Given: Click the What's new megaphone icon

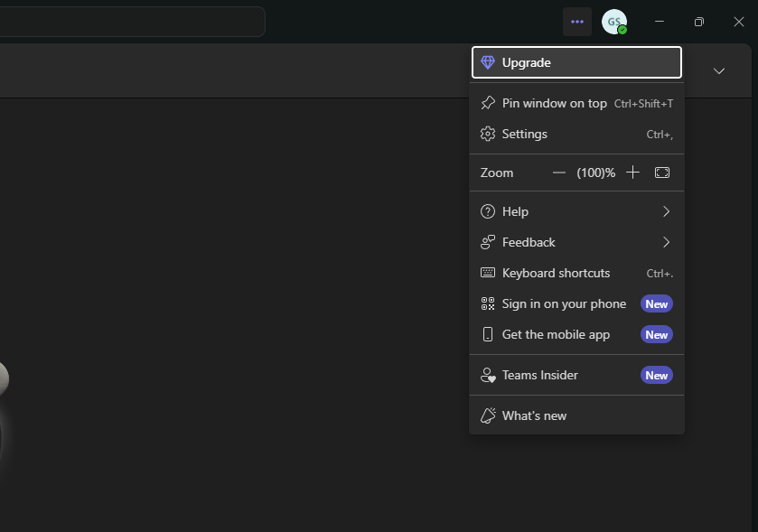Looking at the screenshot, I should pos(488,415).
